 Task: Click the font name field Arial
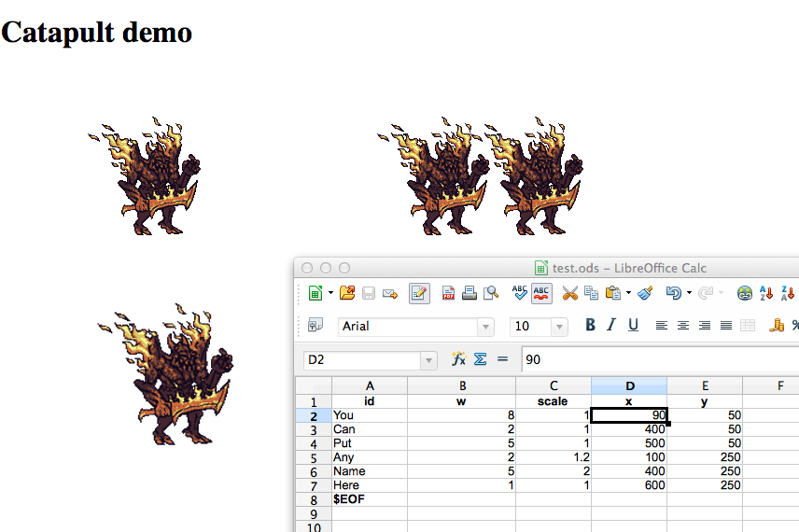click(x=408, y=326)
